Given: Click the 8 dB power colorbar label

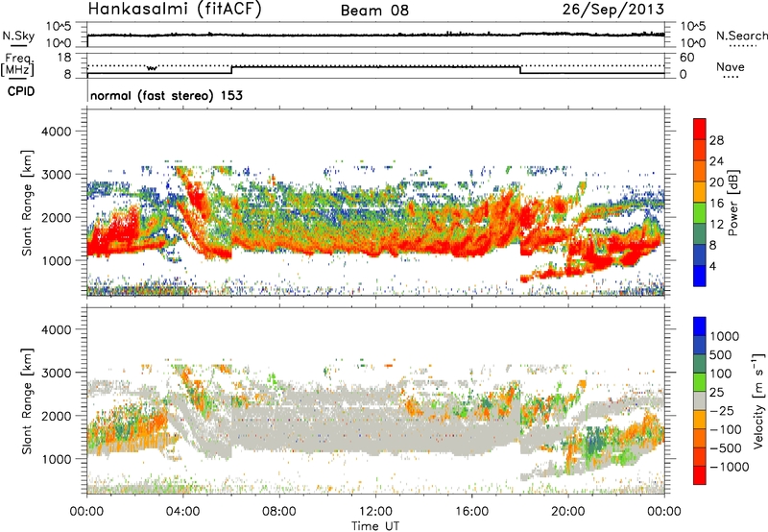Looking at the screenshot, I should [713, 246].
